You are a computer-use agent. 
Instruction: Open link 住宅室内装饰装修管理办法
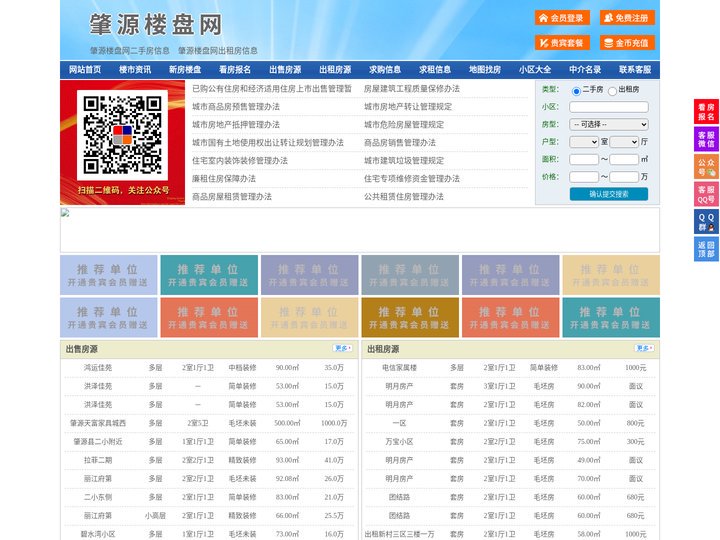(240, 161)
